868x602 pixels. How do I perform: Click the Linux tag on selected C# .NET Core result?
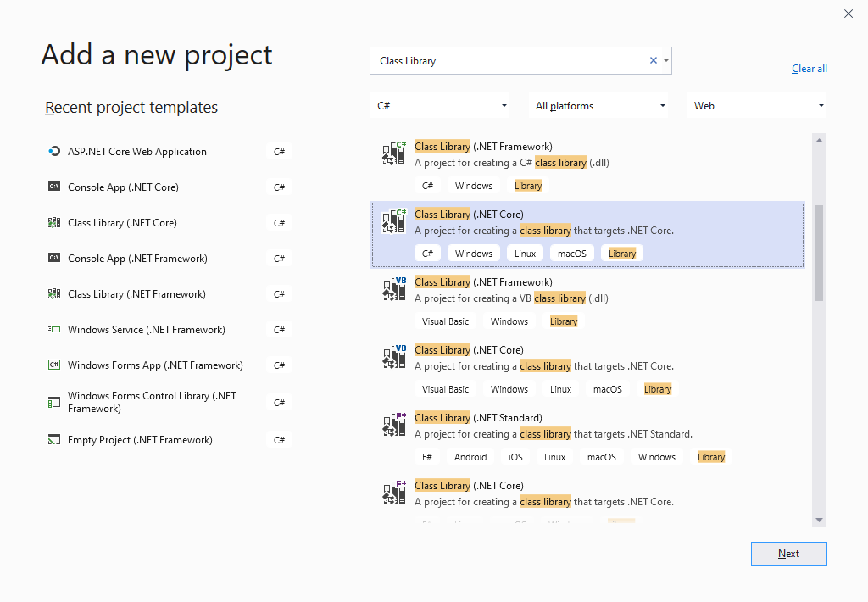[525, 254]
